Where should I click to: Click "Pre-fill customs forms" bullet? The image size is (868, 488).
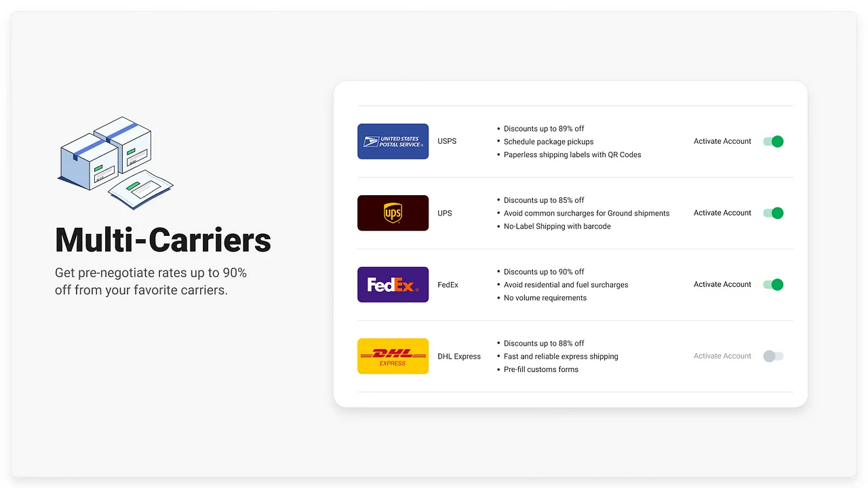pos(540,369)
